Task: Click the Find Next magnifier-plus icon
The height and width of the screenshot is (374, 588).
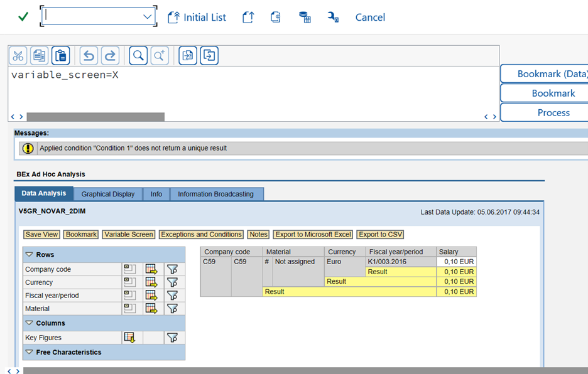Action: click(x=160, y=56)
